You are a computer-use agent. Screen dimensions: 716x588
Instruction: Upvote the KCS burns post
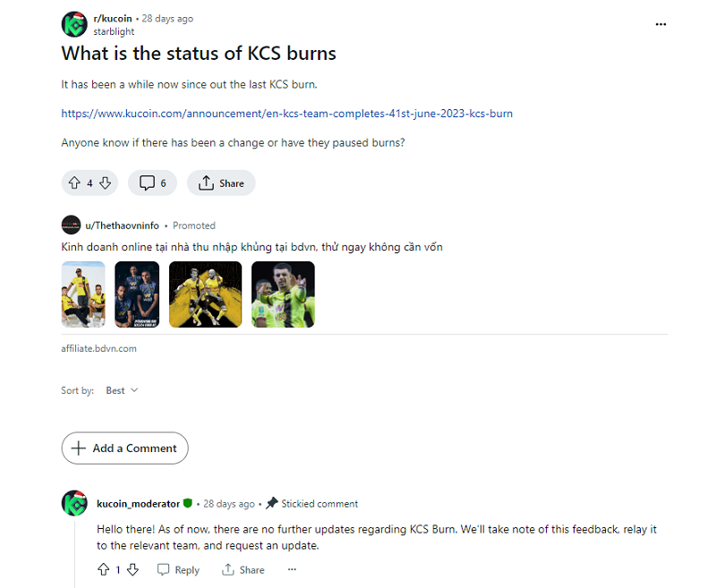(x=74, y=183)
